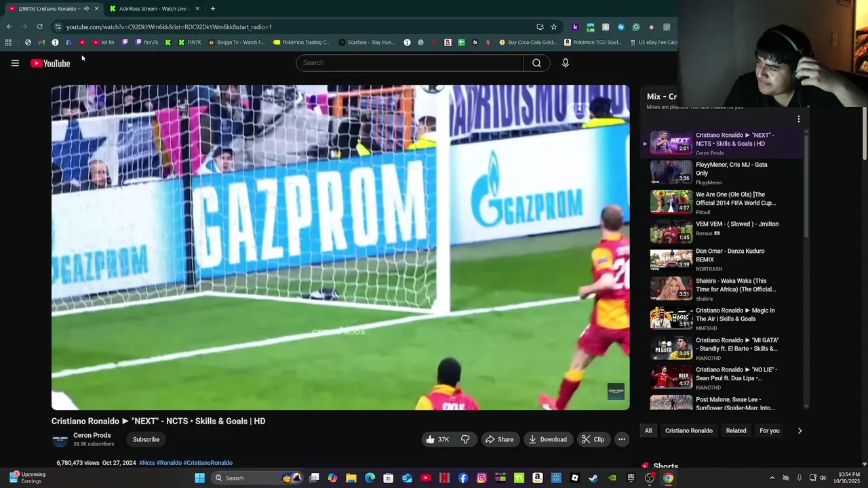
Task: Open the browser apps grid shortcut
Action: pyautogui.click(x=8, y=42)
